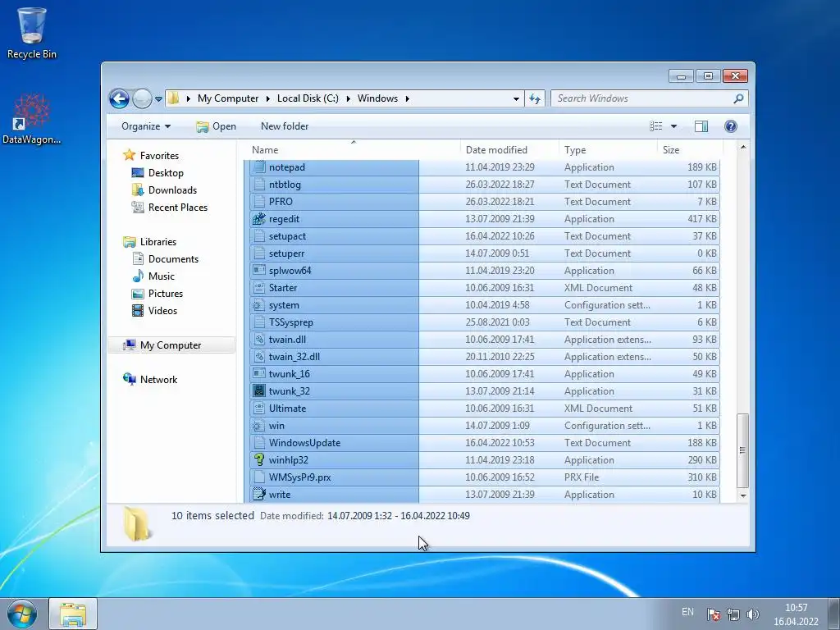This screenshot has width=840, height=630.
Task: Select the DataWagon desktop shortcut
Action: pos(32,119)
